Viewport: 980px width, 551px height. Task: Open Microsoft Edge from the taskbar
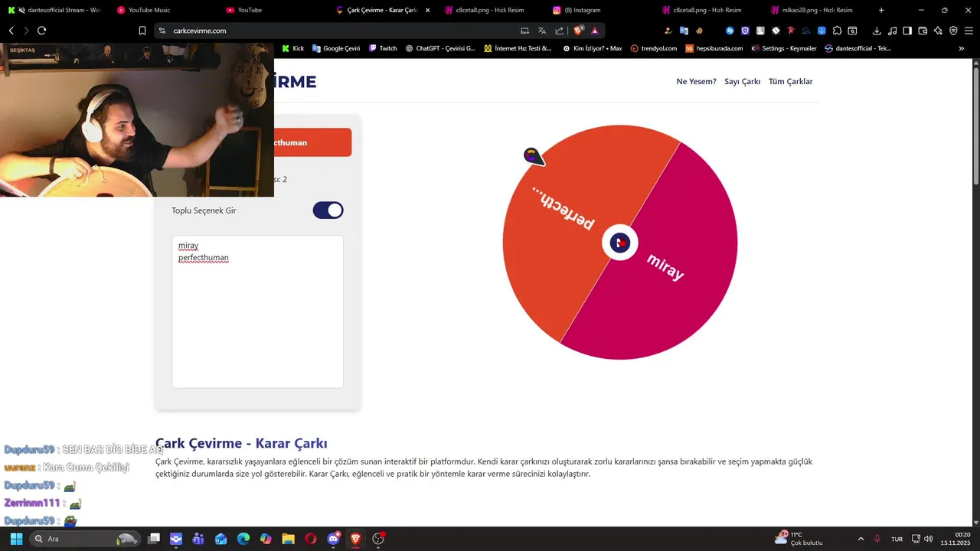pyautogui.click(x=243, y=539)
